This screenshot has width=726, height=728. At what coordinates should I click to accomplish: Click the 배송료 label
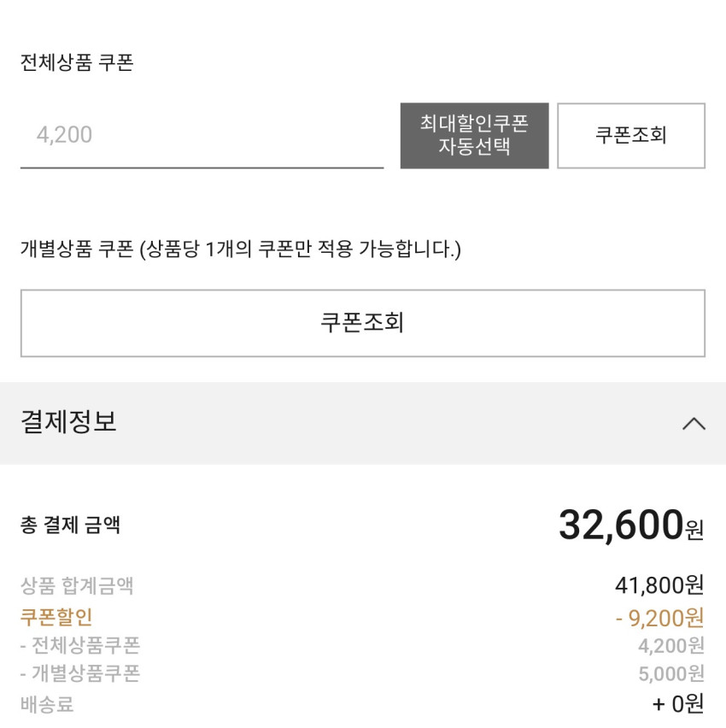click(47, 704)
